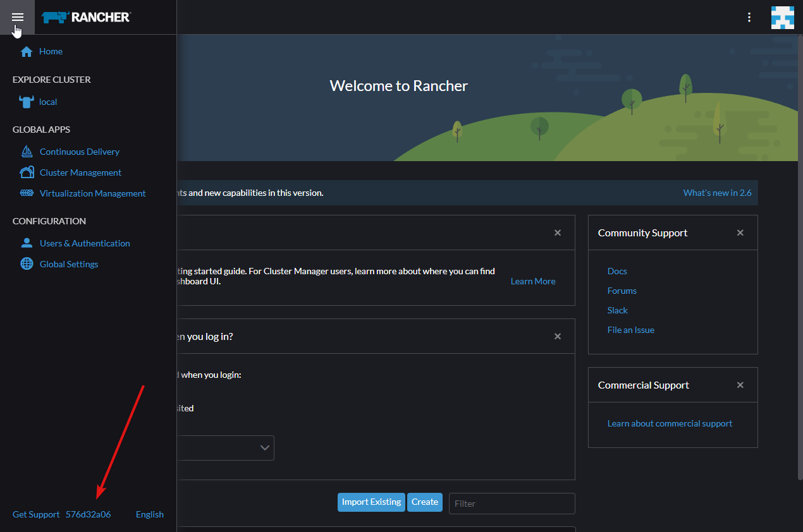Open the Slack link
Image resolution: width=803 pixels, height=532 pixels.
tap(618, 310)
